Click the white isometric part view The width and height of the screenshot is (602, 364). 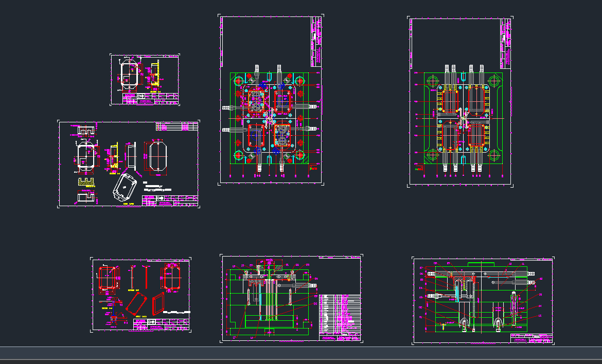coord(125,187)
